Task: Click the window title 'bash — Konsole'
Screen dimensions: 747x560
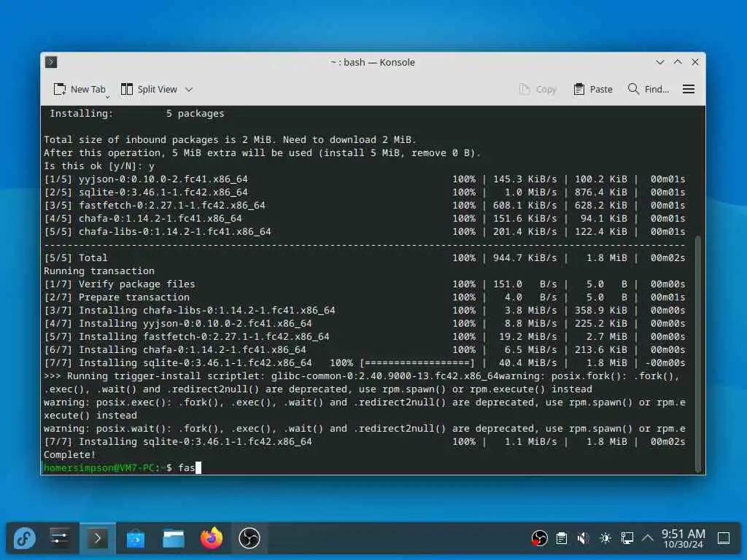Action: click(x=373, y=63)
